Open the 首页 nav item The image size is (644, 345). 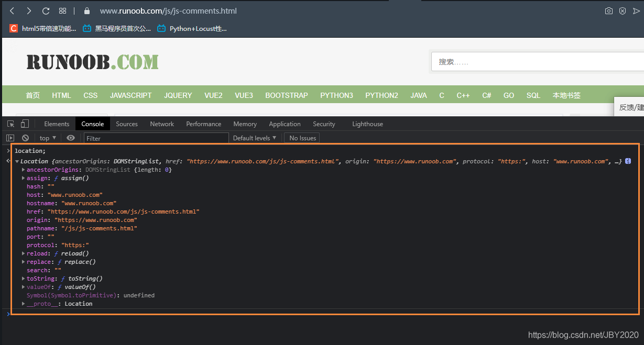(32, 95)
